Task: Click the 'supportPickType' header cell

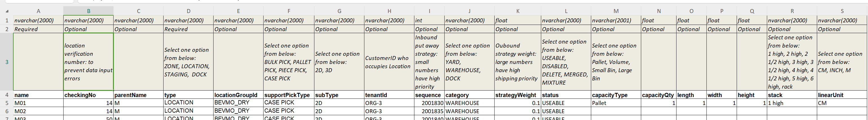Action: 288,95
